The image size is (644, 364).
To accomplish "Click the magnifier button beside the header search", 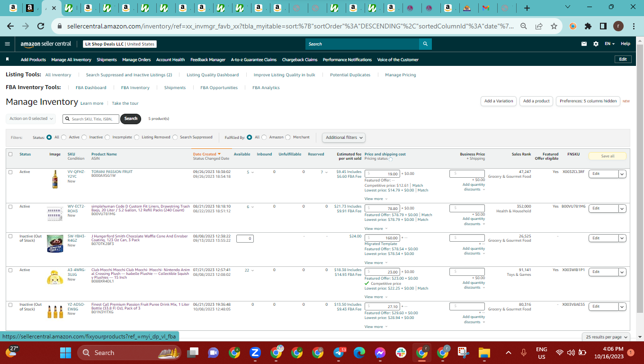I will pos(425,44).
